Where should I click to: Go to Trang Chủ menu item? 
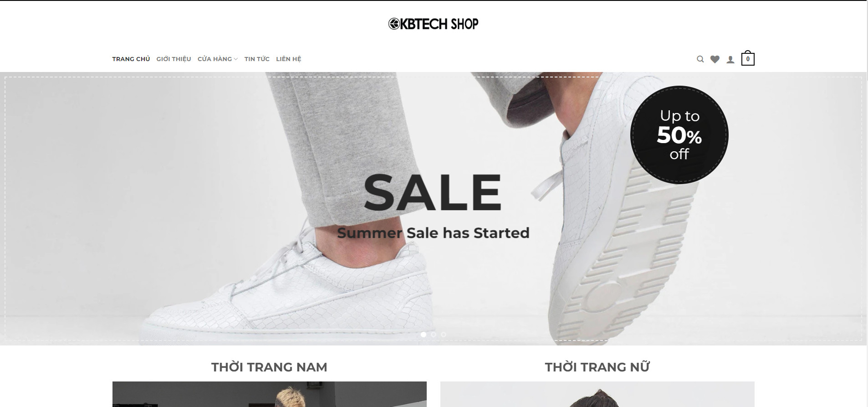pyautogui.click(x=131, y=59)
